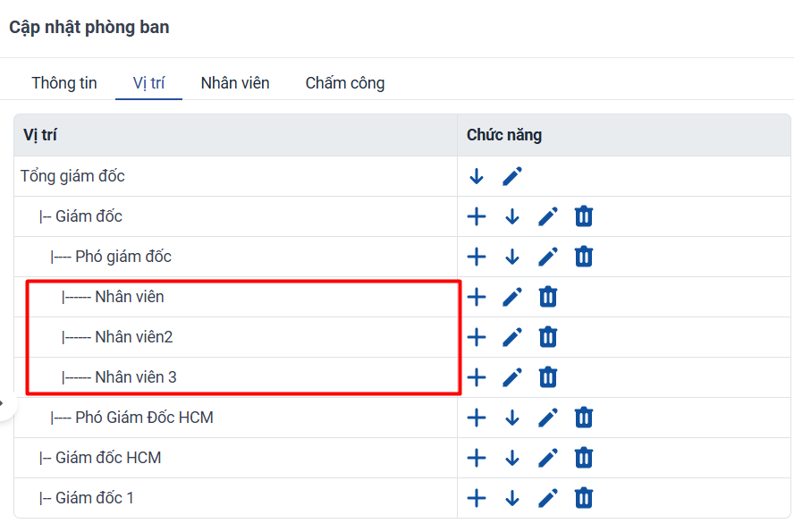Open the Chấm công tab
Viewport: 794px width, 532px height.
[x=345, y=83]
